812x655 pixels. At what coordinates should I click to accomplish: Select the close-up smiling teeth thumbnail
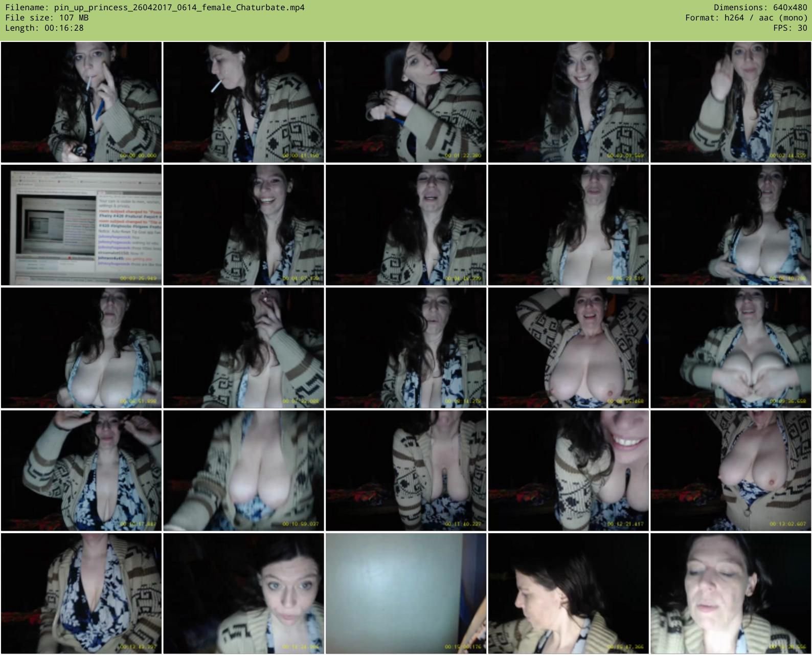[x=568, y=471]
